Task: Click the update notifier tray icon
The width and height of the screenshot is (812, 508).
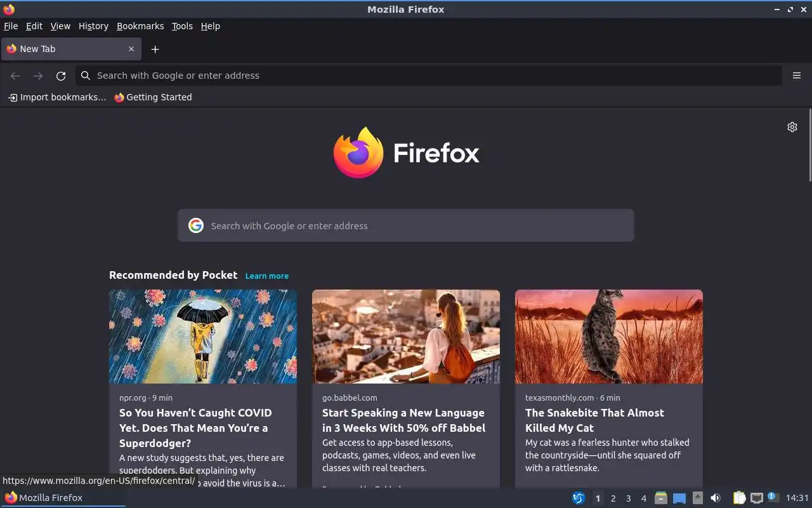Action: click(x=773, y=497)
